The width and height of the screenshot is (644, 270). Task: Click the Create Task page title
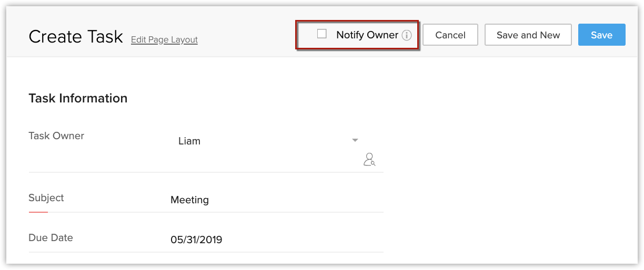tap(75, 37)
